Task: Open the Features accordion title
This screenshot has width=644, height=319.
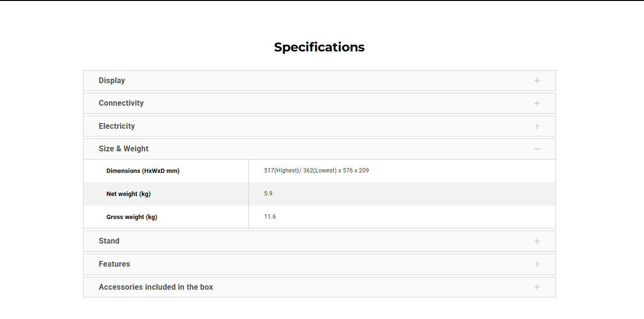Action: [114, 264]
